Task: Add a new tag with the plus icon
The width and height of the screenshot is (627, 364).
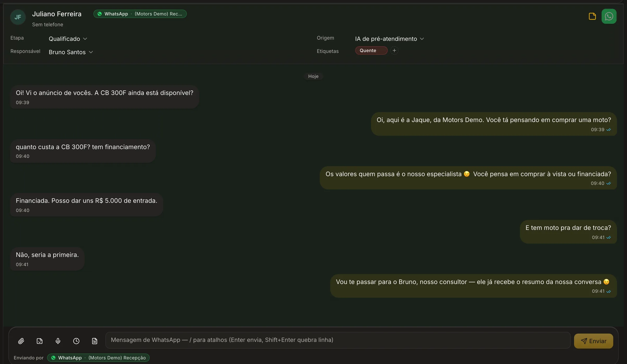Action: click(x=394, y=50)
